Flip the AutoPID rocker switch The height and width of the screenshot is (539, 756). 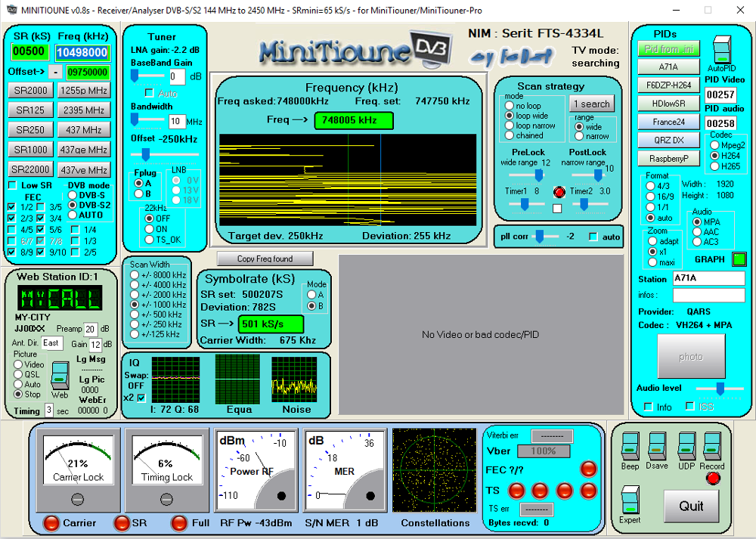[x=722, y=50]
